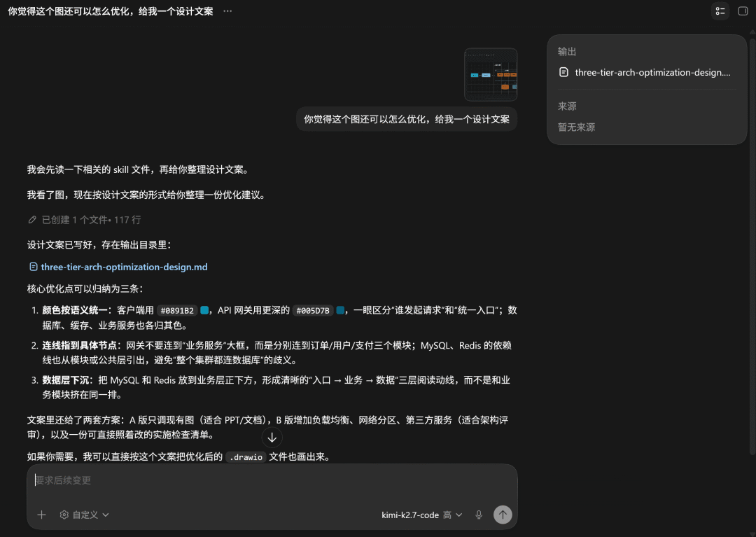Jump to bottom with the down arrow button
The height and width of the screenshot is (537, 756).
point(272,437)
